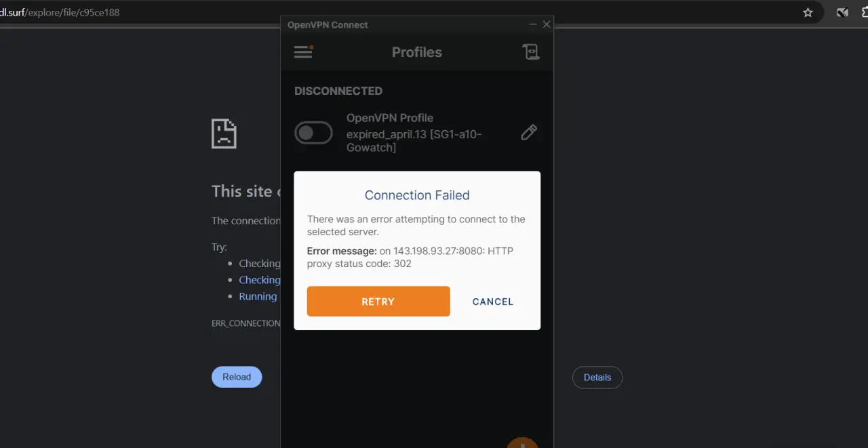Close the OpenVPN Connect window
The image size is (868, 448).
(x=547, y=24)
